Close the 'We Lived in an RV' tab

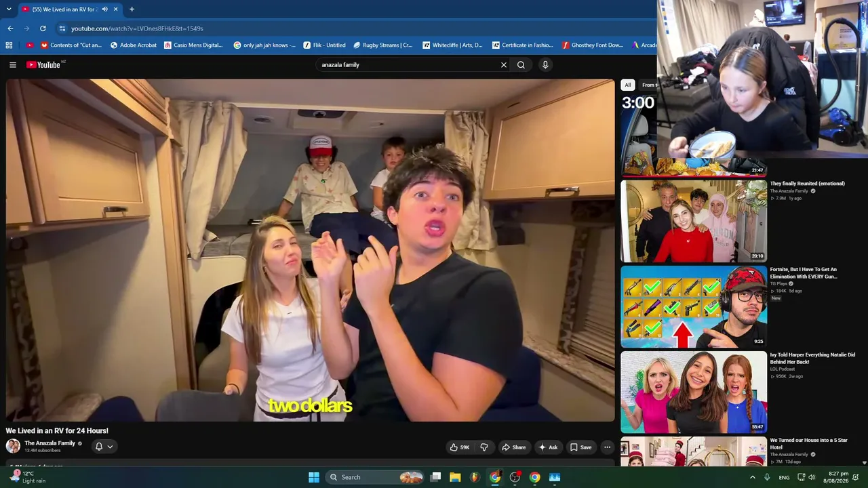click(116, 9)
